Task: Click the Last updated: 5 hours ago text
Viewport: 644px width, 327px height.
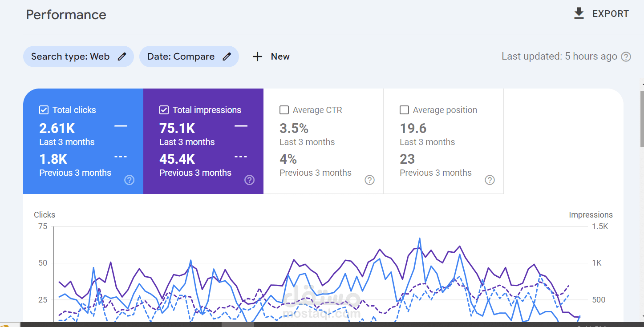Action: pyautogui.click(x=559, y=57)
